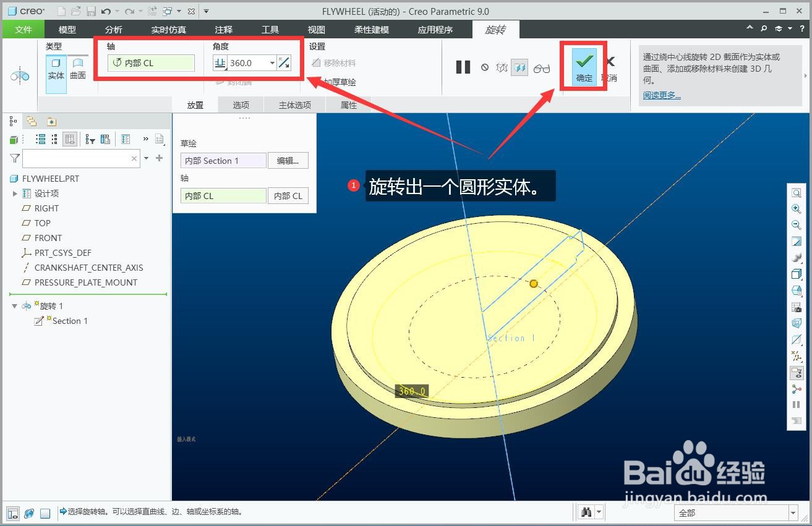Open the redo history dropdown arrow
This screenshot has height=526, width=812.
tap(140, 11)
